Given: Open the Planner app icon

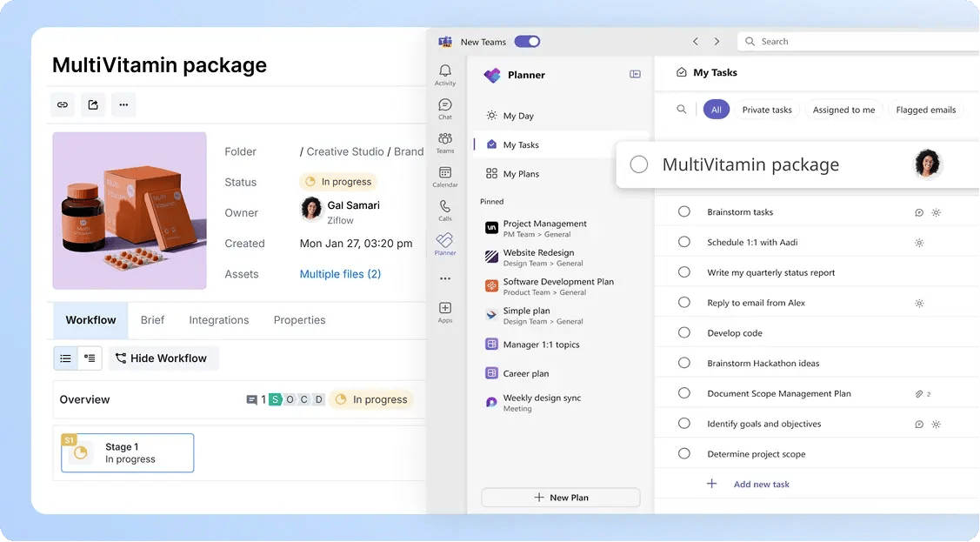Looking at the screenshot, I should click(444, 243).
